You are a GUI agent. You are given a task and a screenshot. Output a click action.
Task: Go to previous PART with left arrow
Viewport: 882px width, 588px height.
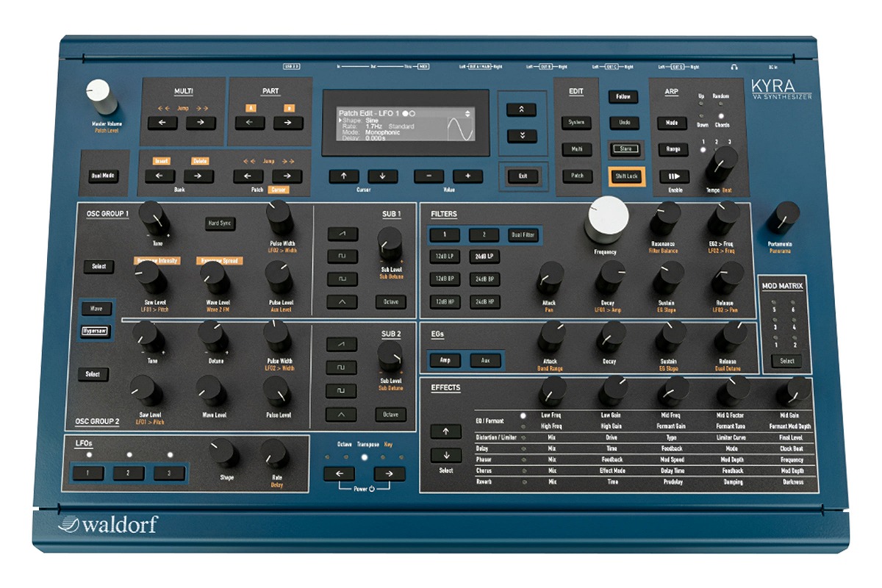250,123
